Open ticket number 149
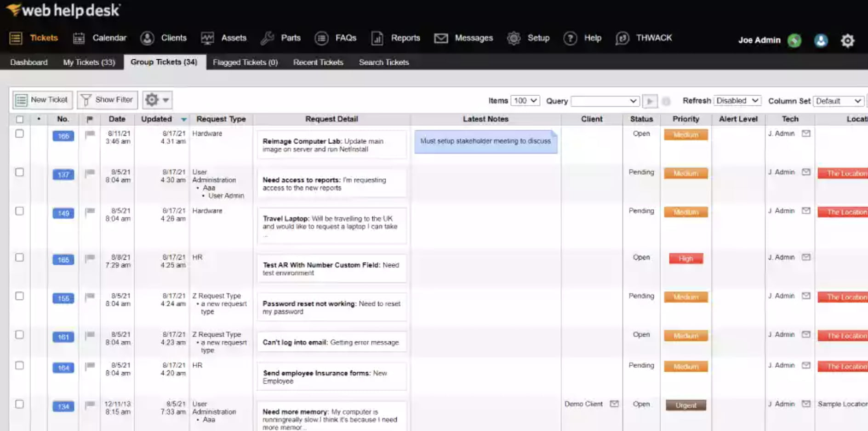Image resolution: width=868 pixels, height=431 pixels. tap(63, 213)
